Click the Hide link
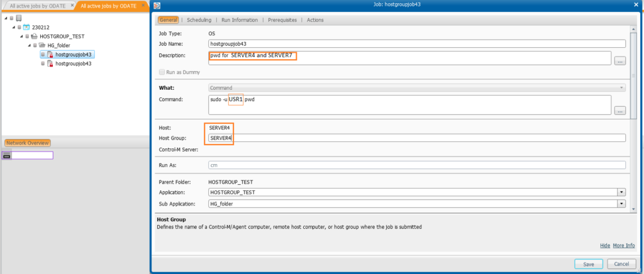Image resolution: width=644 pixels, height=274 pixels. pos(604,245)
